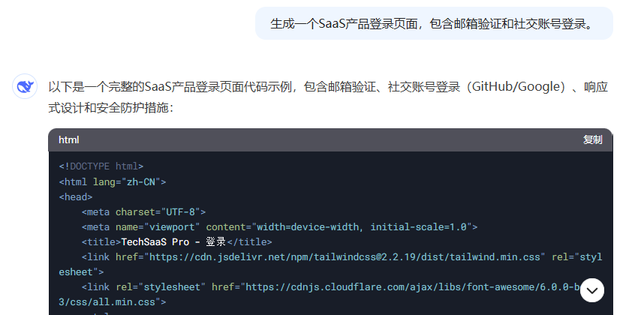Click the <!DOCTYPE html> code line
The image size is (644, 315).
101,166
